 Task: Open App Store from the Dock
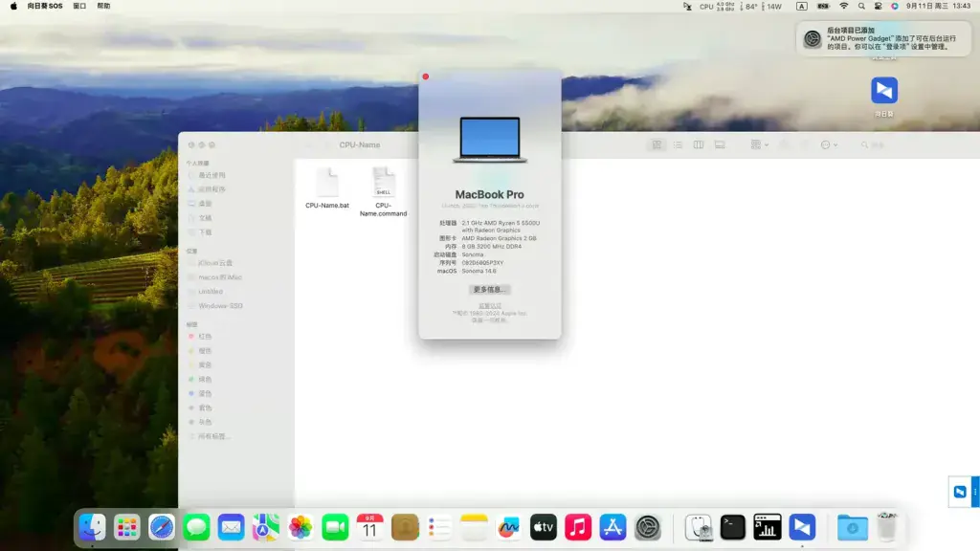612,527
